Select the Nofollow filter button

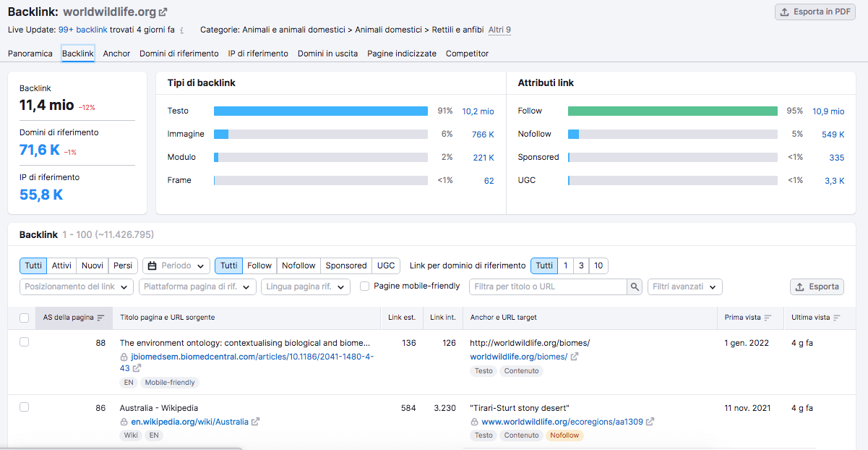[x=299, y=266]
